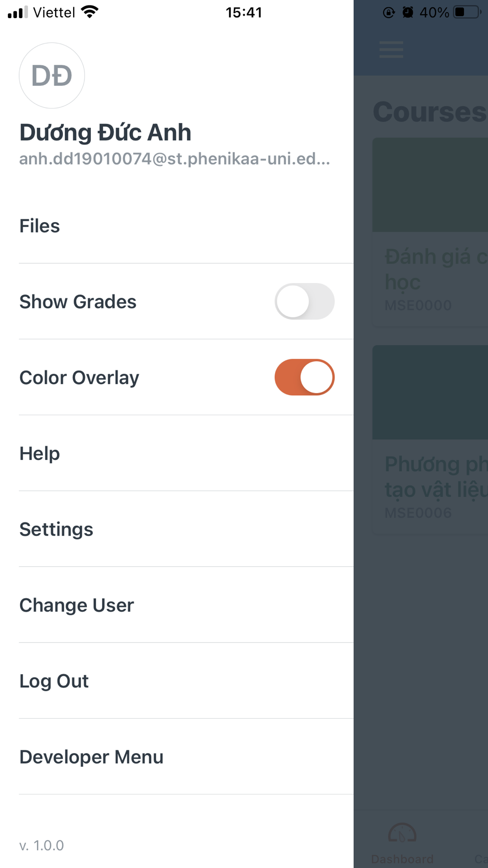Screen dimensions: 488x868
Task: Tap the hamburger menu icon
Action: pyautogui.click(x=391, y=49)
